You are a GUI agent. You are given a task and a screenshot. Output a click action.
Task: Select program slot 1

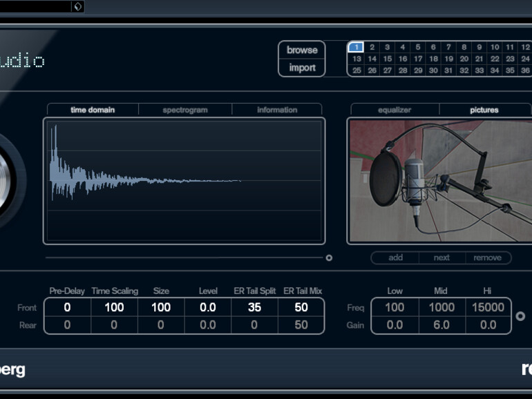coord(356,47)
